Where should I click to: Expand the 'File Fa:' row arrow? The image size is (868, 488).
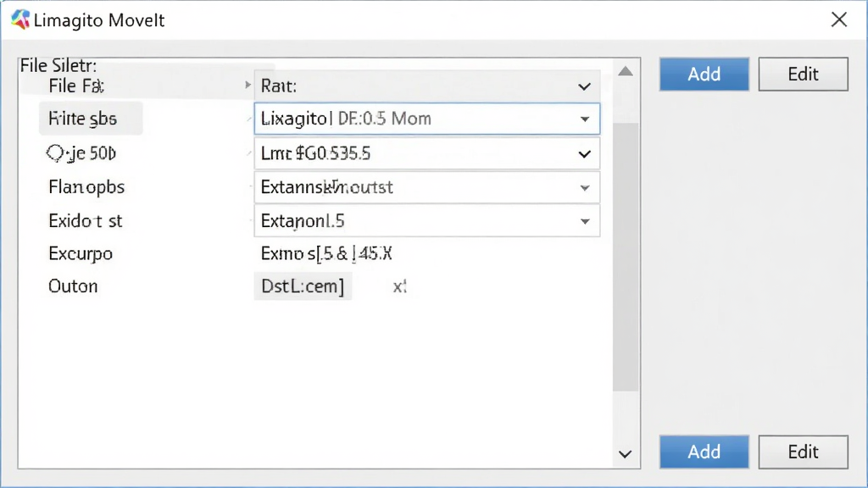click(x=248, y=86)
